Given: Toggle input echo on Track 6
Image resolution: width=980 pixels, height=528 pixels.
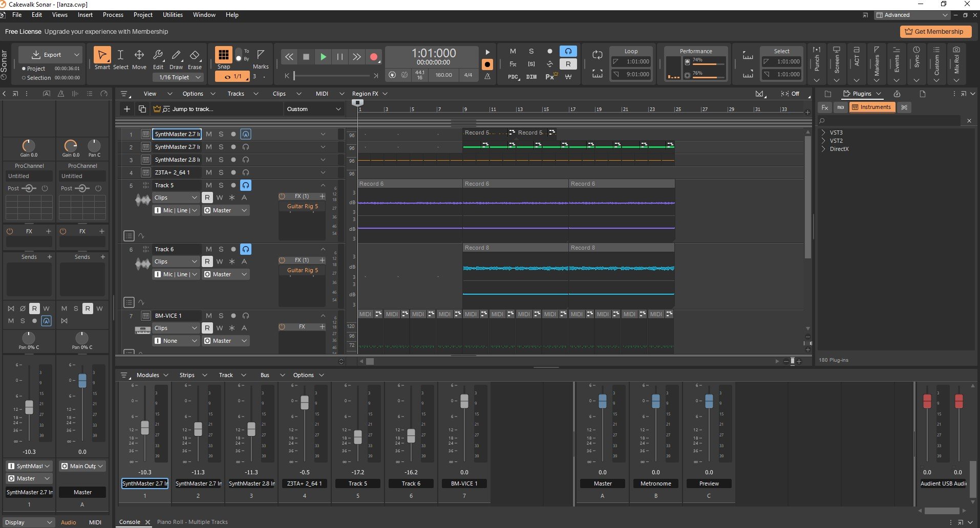Looking at the screenshot, I should point(246,249).
